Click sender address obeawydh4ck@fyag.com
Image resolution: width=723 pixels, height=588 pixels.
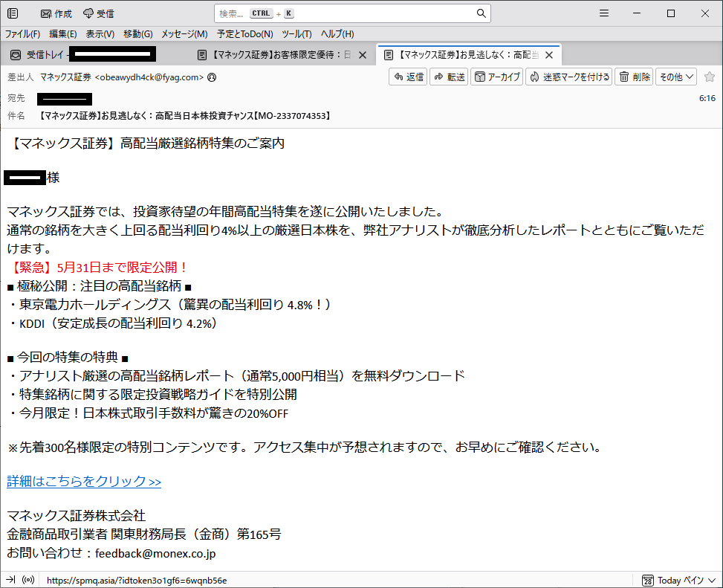tap(149, 77)
